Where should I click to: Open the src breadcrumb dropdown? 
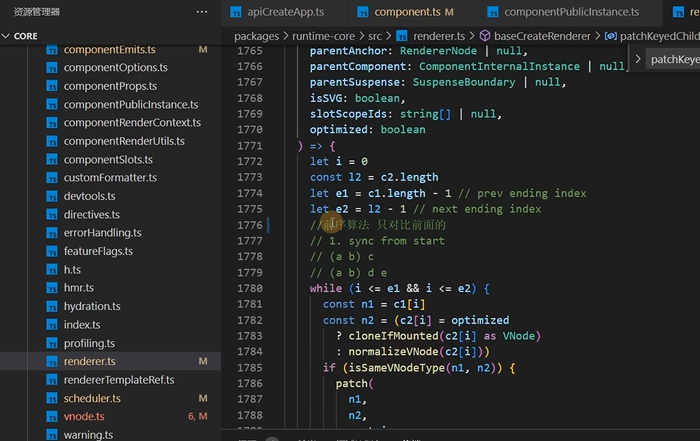tap(375, 36)
